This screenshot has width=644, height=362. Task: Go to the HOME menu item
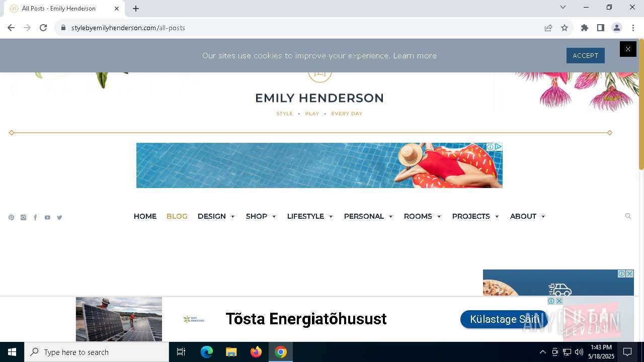(x=145, y=216)
